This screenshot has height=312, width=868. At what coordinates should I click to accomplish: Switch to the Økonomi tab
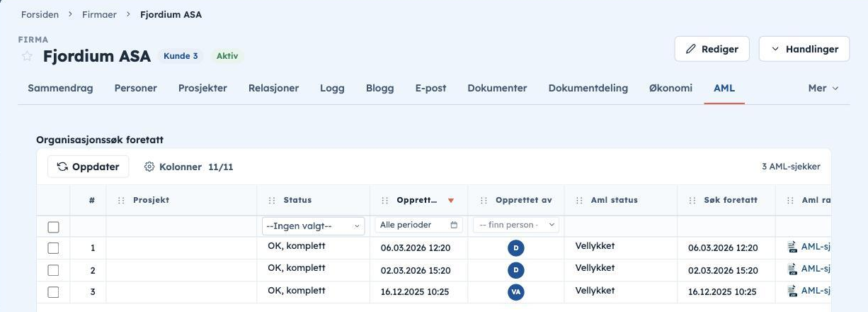670,88
